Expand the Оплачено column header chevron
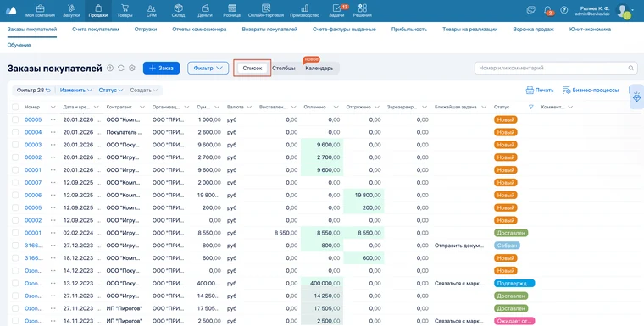This screenshot has height=326, width=644. click(336, 108)
